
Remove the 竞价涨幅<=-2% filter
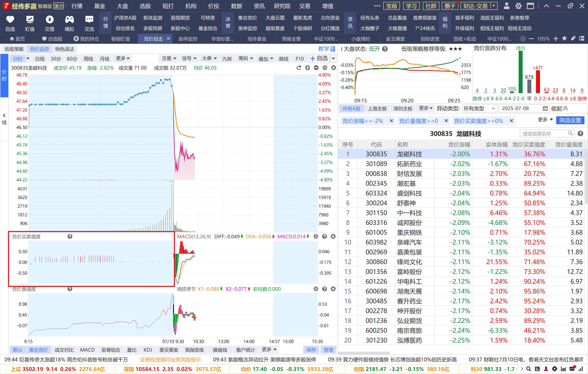click(391, 121)
